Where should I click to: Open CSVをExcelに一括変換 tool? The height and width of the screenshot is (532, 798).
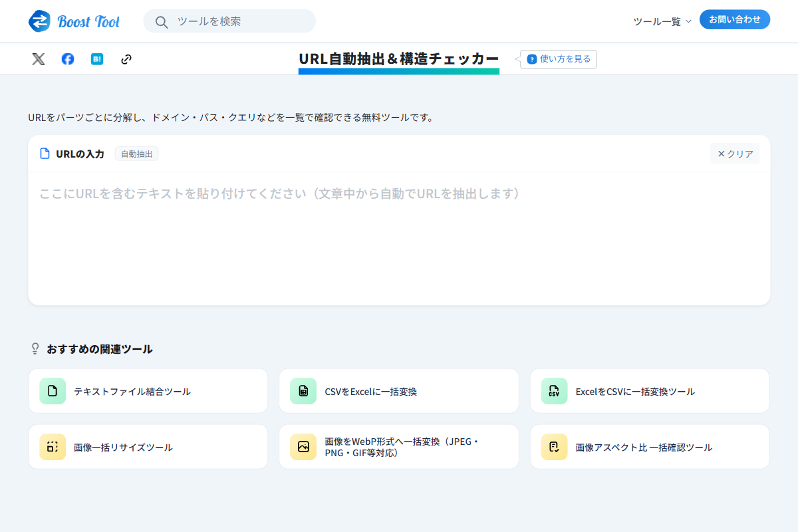coord(399,391)
